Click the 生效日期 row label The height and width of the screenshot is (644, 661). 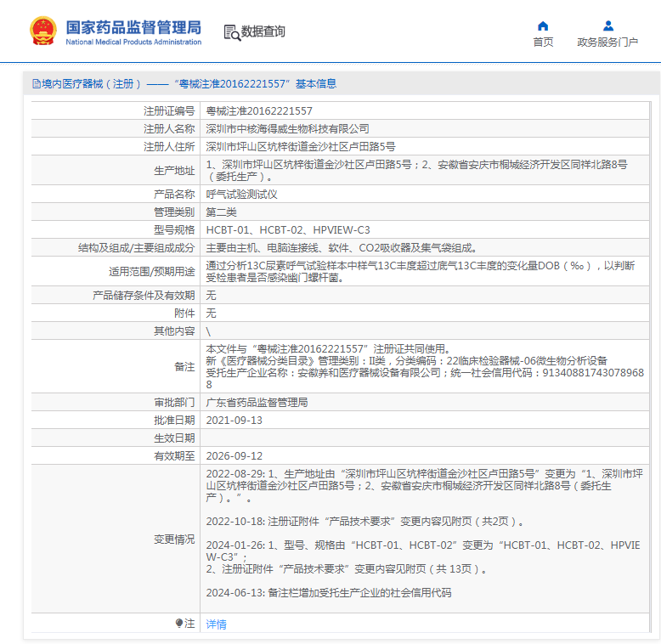point(174,438)
